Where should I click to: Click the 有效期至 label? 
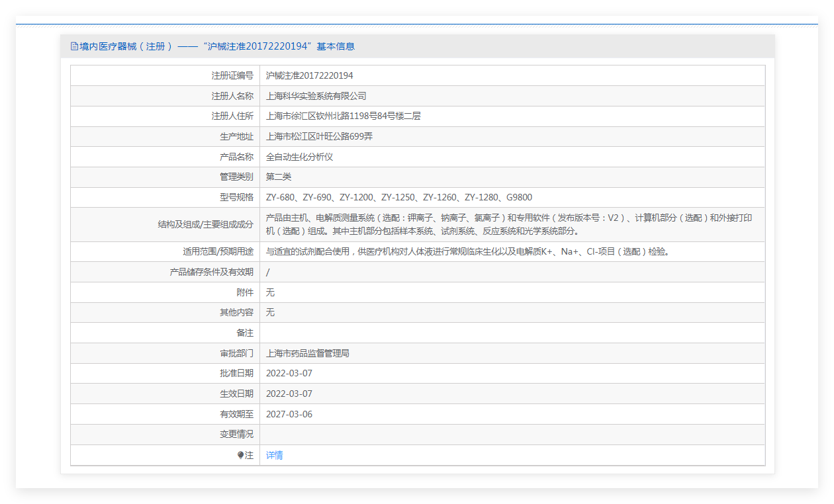coord(236,414)
